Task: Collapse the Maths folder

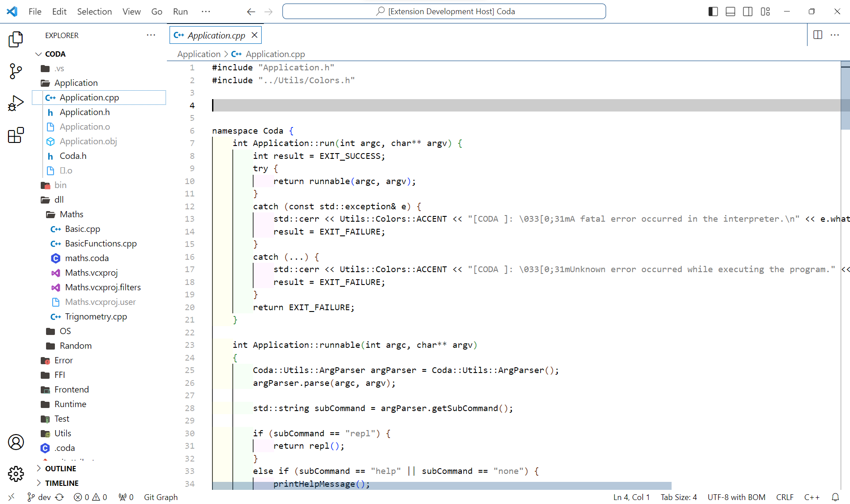Action: [x=100, y=215]
